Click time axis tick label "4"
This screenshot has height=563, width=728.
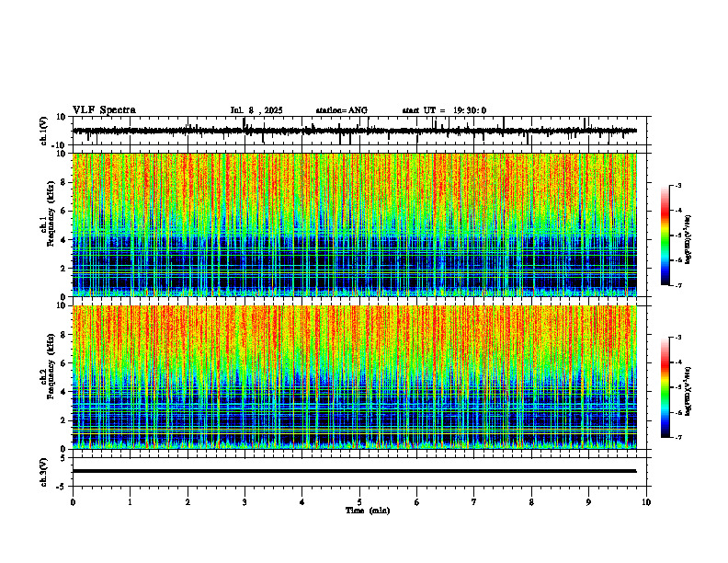click(302, 502)
